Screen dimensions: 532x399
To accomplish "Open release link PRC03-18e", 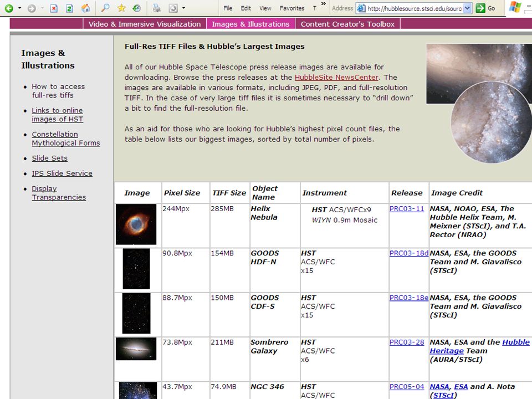I will pyautogui.click(x=409, y=298).
